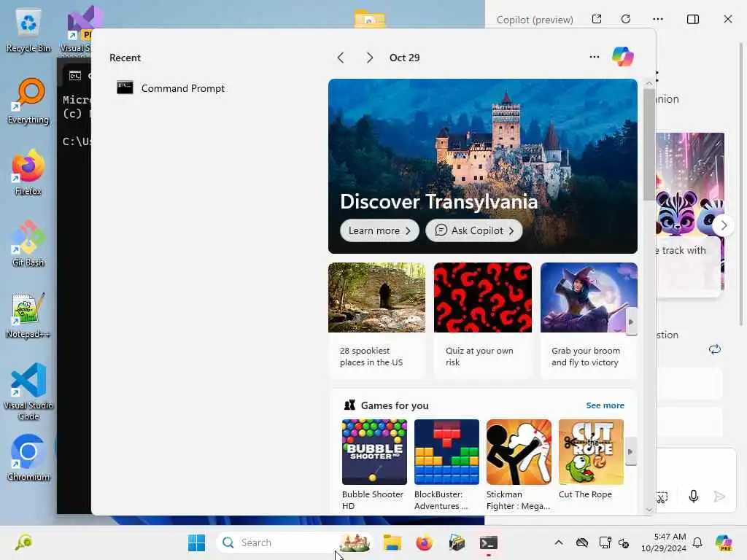The height and width of the screenshot is (560, 747).
Task: Open the Discover Transylvania castle banner
Action: [483, 166]
